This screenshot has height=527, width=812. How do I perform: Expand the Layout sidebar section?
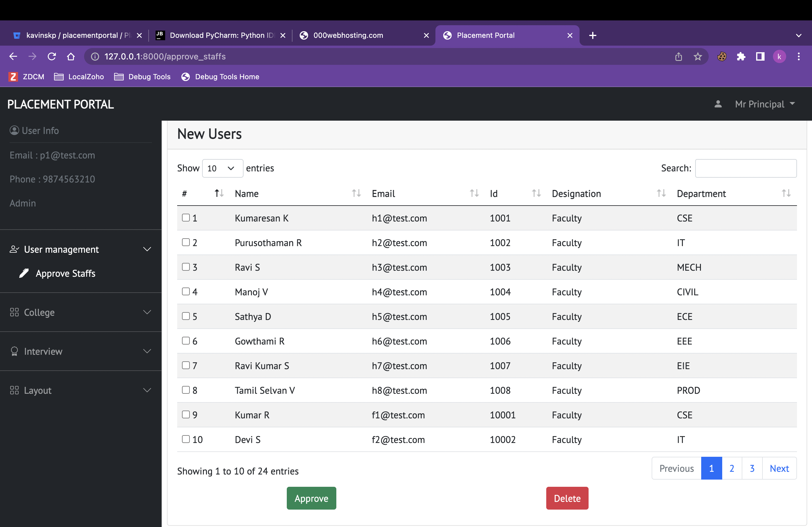coord(80,390)
